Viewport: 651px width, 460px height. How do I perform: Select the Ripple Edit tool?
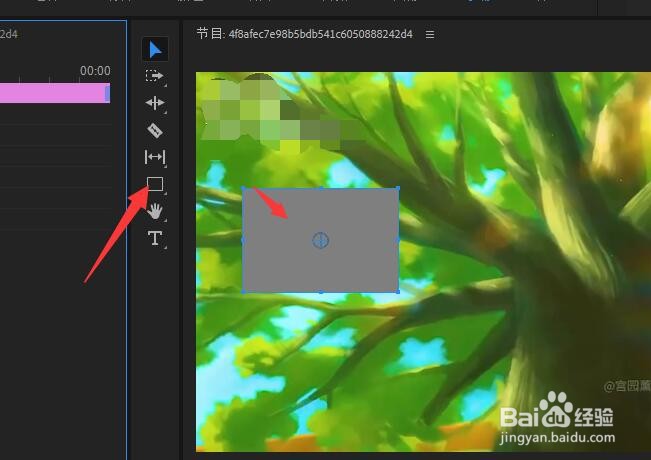coord(155,103)
